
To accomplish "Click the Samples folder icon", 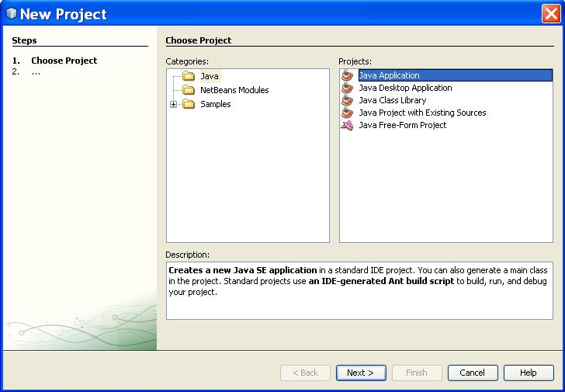I will coord(188,104).
